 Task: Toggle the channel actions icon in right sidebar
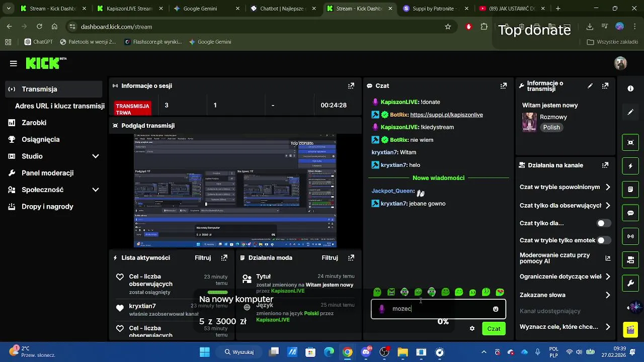coord(630,260)
